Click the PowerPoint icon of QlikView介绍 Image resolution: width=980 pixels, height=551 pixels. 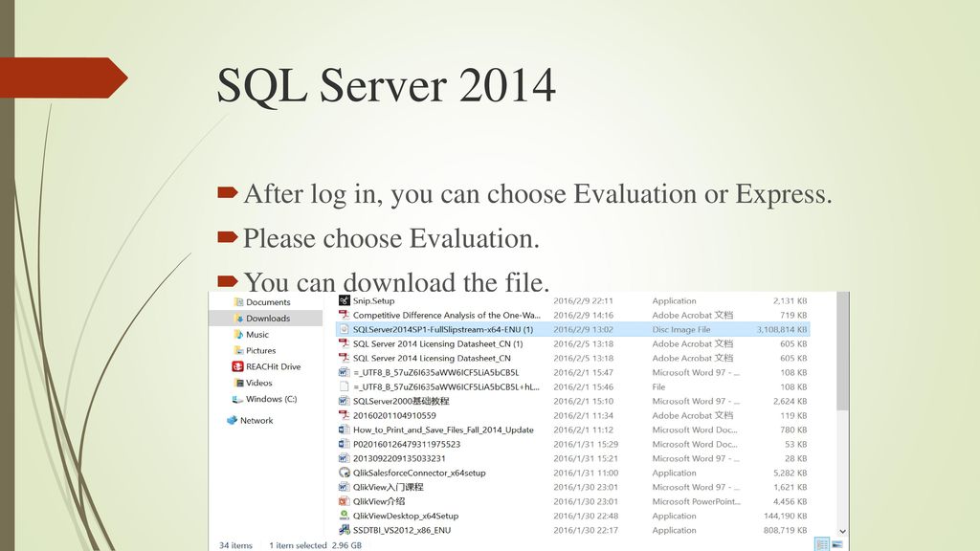click(344, 501)
